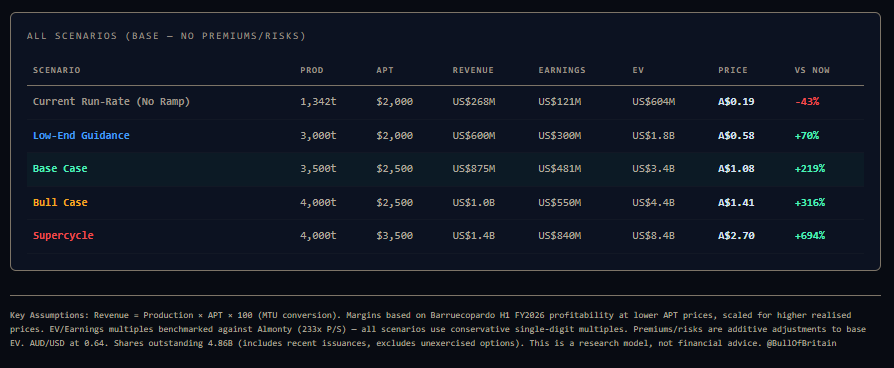This screenshot has width=894, height=368.
Task: Click the 3,000t production value
Action: (x=318, y=135)
